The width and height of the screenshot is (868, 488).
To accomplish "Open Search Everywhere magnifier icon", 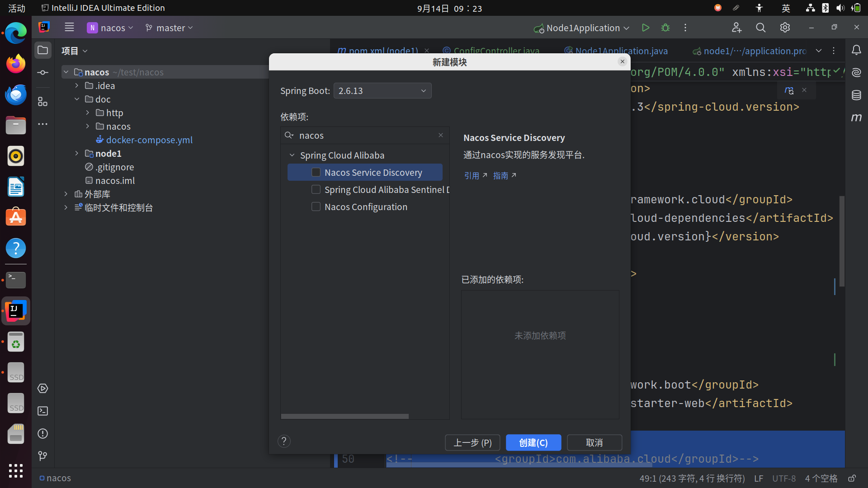I will click(x=761, y=28).
